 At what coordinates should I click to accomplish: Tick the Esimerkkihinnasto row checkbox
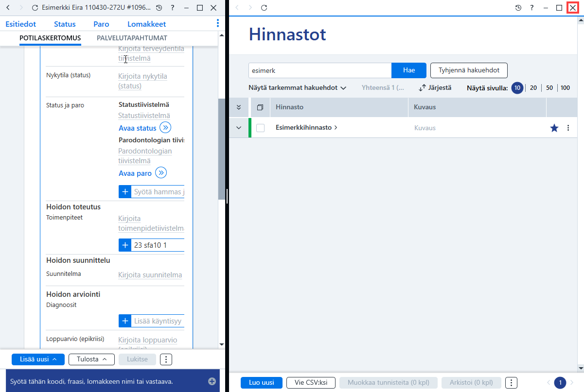click(x=261, y=128)
